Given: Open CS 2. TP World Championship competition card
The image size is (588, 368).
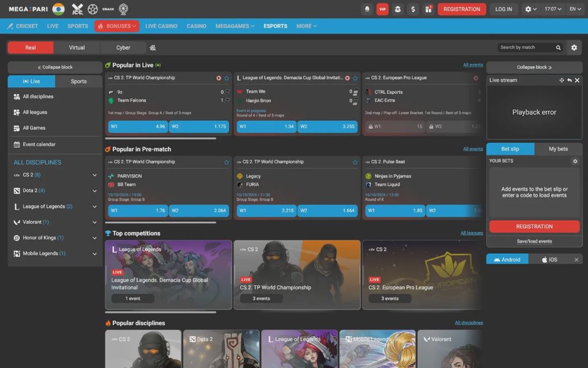Looking at the screenshot, I should point(296,275).
